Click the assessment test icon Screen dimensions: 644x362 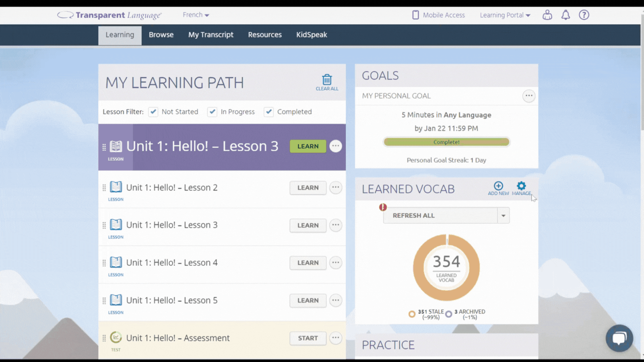[x=116, y=337]
